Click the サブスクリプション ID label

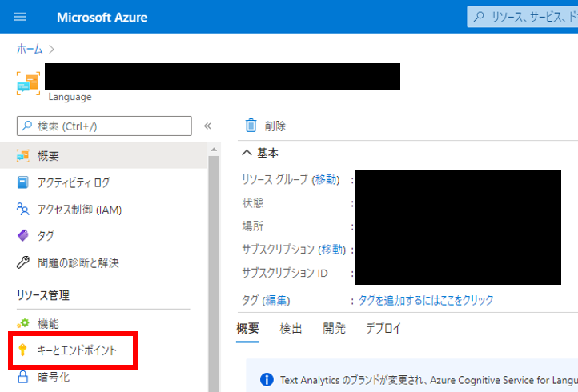coord(284,273)
